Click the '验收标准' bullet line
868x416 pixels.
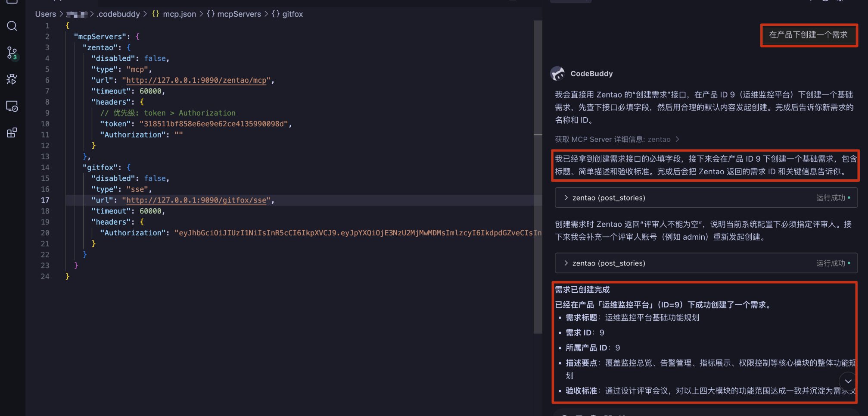[710, 391]
